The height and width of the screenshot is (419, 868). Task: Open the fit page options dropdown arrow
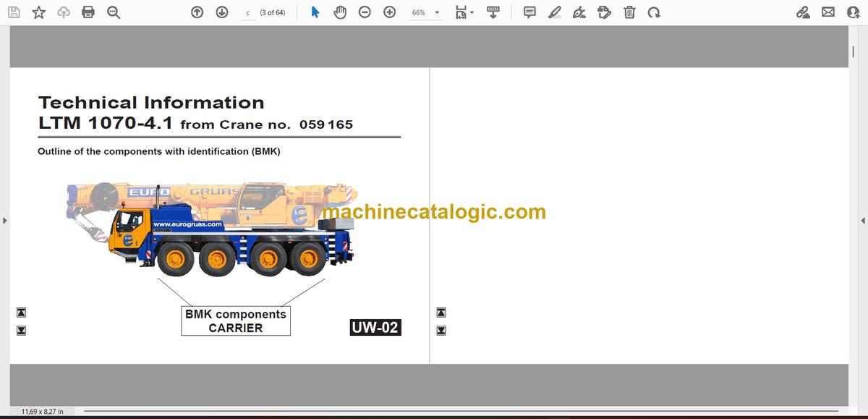tap(472, 12)
